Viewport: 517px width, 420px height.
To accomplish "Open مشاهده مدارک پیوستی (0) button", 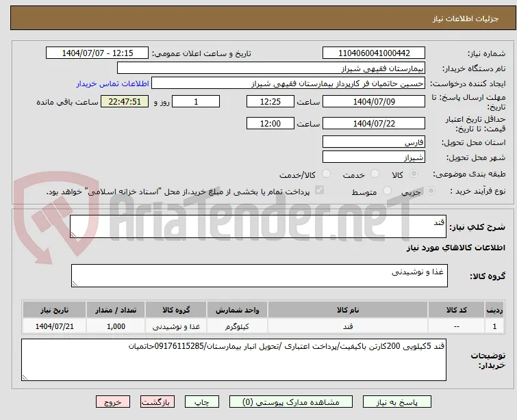I will tap(291, 402).
